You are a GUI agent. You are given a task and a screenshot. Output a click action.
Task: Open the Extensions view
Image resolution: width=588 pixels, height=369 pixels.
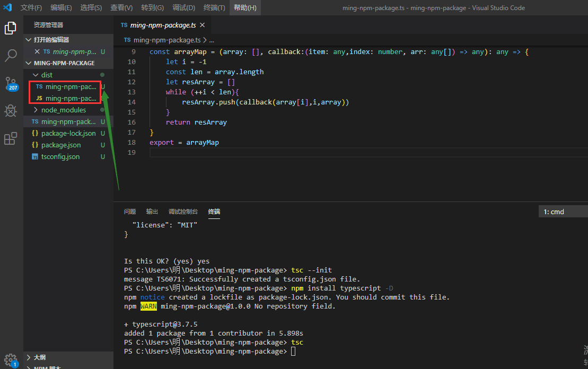pos(11,138)
